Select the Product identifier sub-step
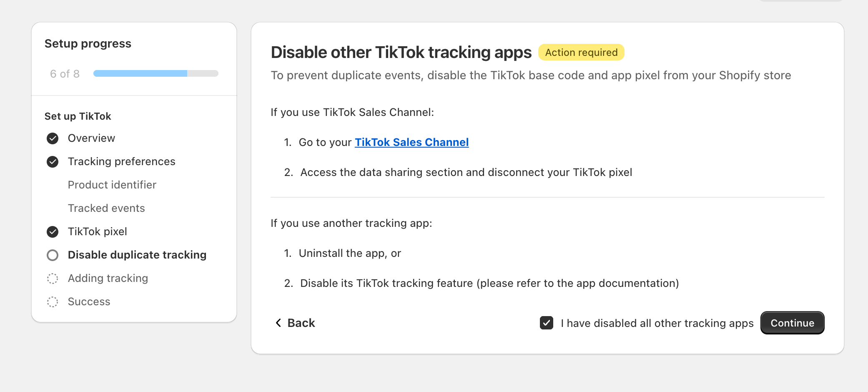868x392 pixels. point(112,185)
